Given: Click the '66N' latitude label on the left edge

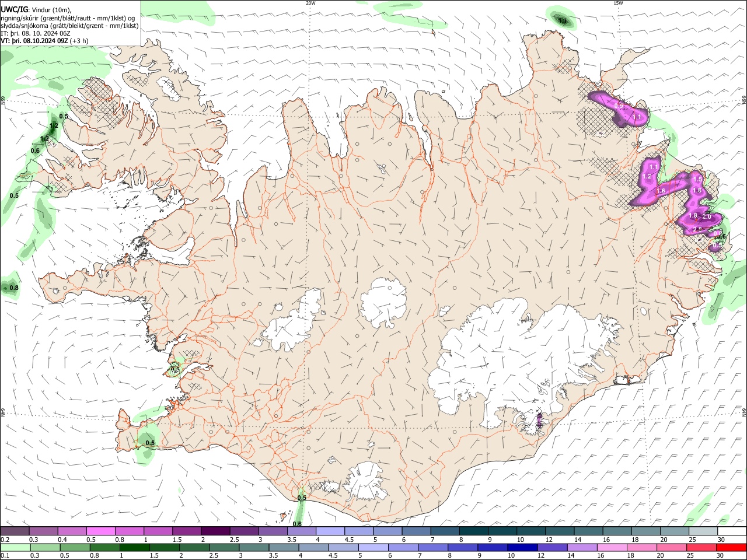Looking at the screenshot, I should [3, 101].
